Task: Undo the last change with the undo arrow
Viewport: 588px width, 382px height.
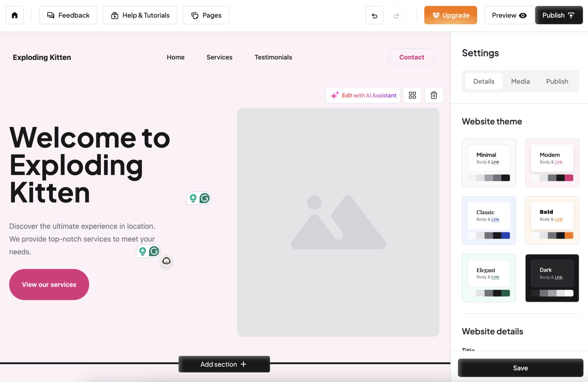Action: point(374,15)
